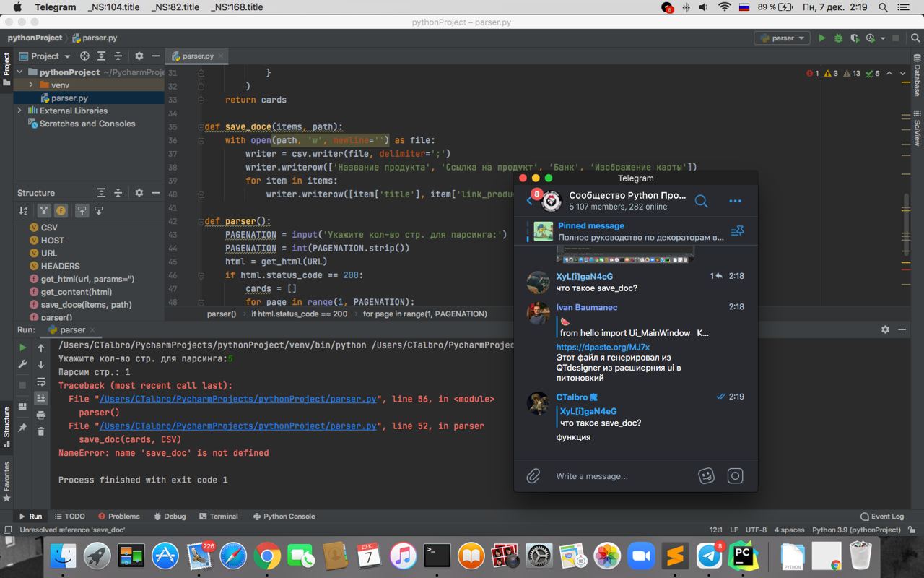This screenshot has height=578, width=924.
Task: Open the Terminal tool tab
Action: click(x=218, y=517)
